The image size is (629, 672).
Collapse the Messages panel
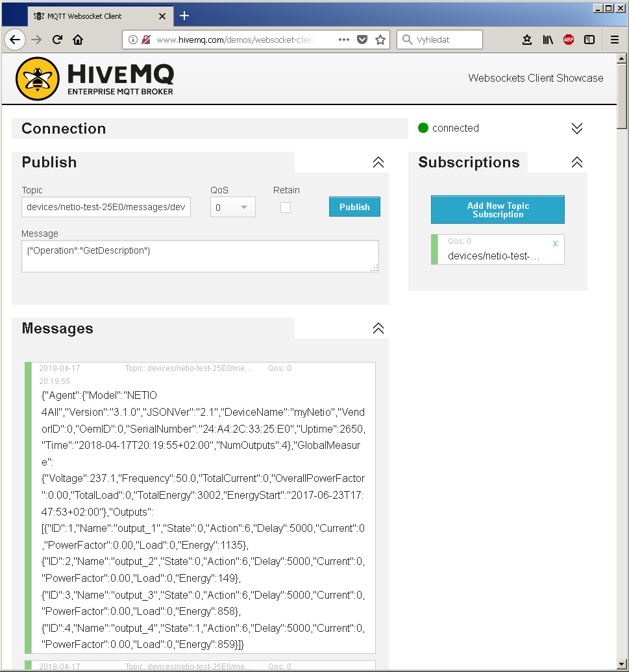pos(378,329)
